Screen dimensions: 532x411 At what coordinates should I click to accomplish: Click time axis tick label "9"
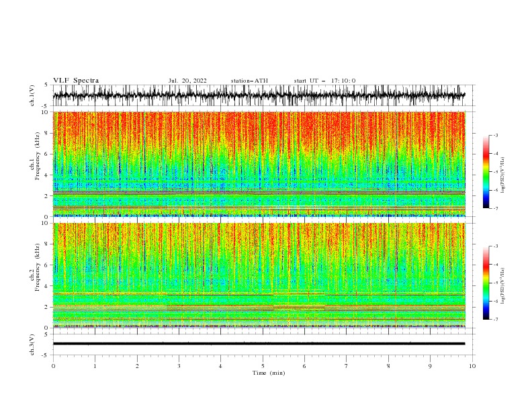tap(430, 366)
